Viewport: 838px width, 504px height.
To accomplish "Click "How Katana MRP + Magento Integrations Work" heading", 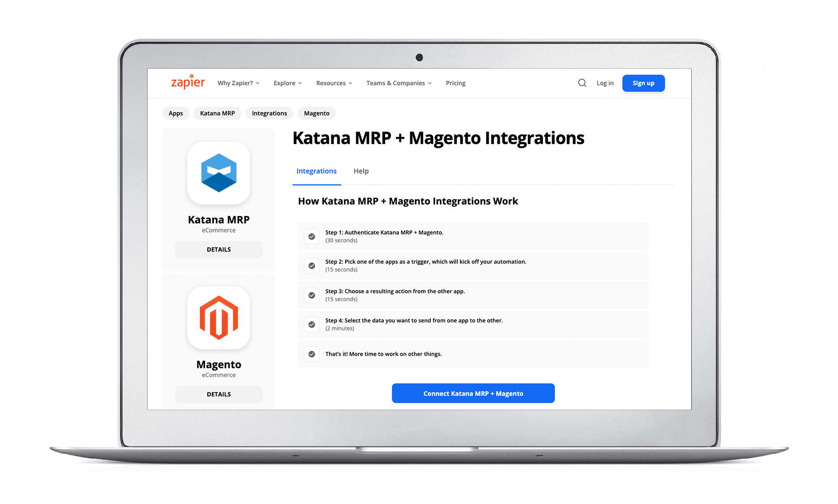I will click(x=408, y=201).
